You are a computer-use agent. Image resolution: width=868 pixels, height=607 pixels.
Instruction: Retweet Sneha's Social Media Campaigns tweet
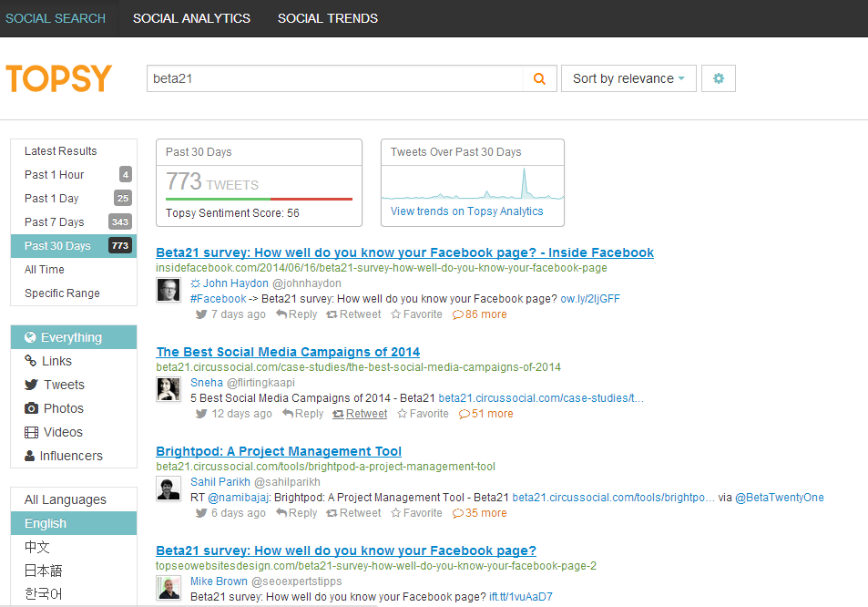[360, 414]
